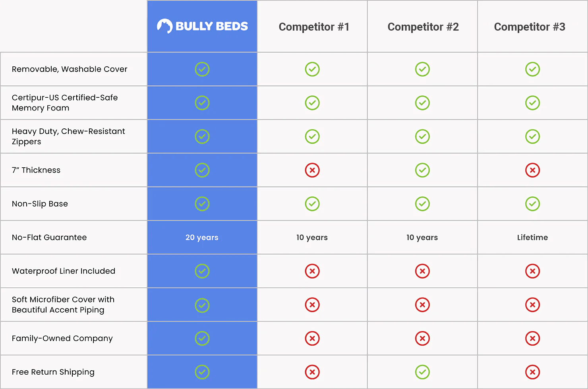Click the "Certipur-US Certified-Safe Memory Foam" label
The image size is (588, 389).
point(65,103)
